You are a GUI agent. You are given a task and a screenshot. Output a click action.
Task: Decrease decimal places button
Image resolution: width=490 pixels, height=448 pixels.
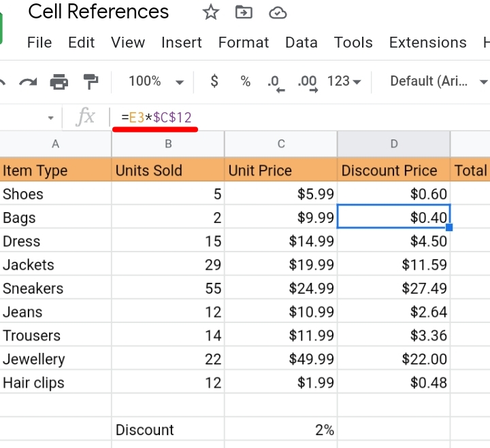click(x=276, y=84)
